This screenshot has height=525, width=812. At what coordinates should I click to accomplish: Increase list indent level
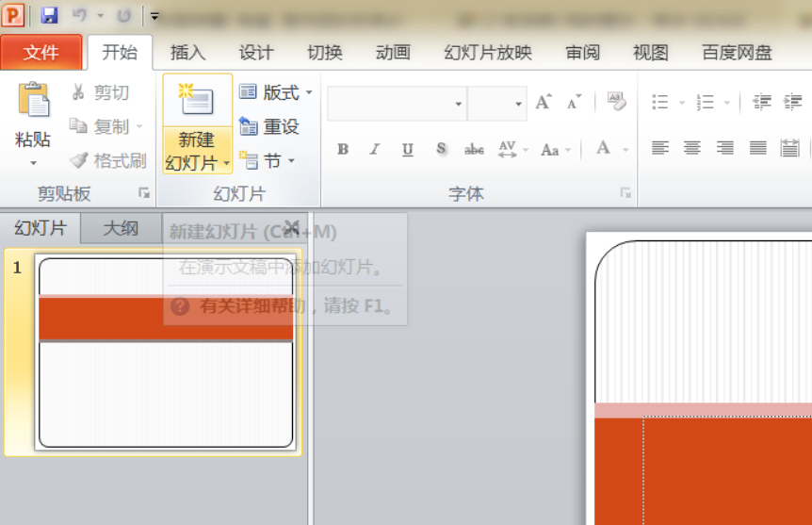tap(792, 102)
